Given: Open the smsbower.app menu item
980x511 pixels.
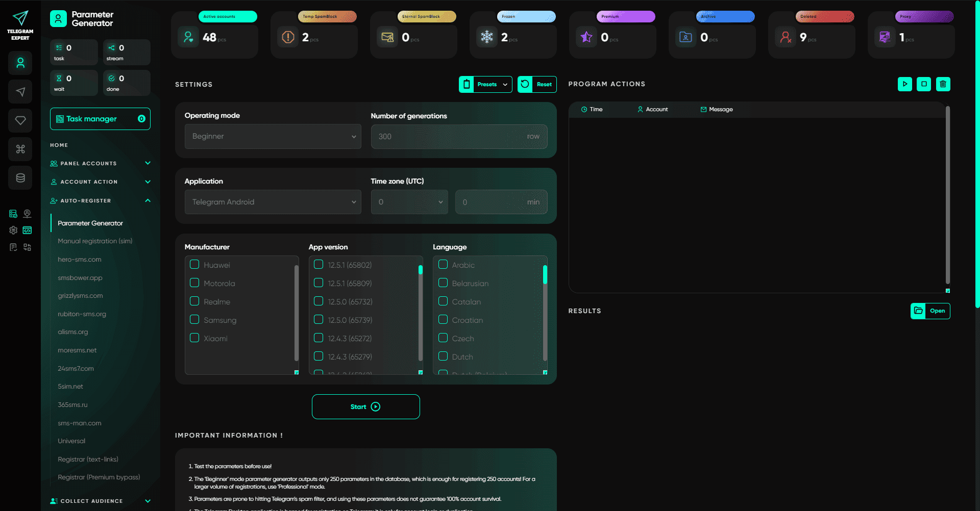Looking at the screenshot, I should tap(80, 278).
